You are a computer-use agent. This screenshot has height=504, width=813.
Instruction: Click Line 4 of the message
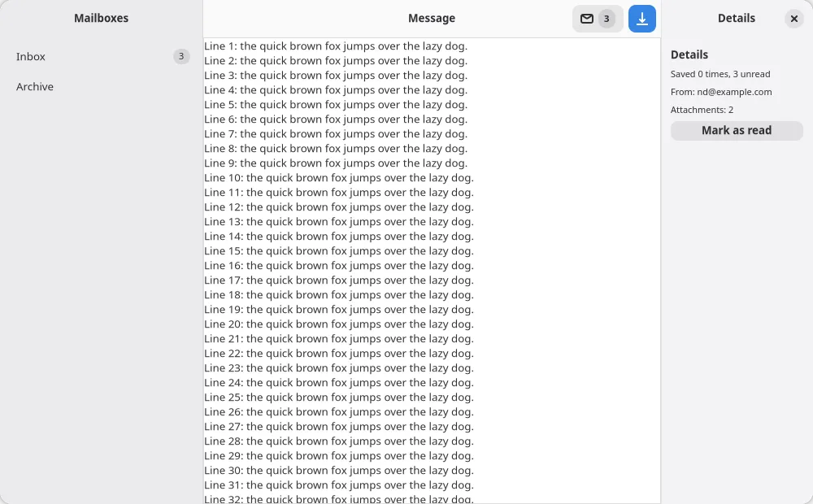point(336,89)
